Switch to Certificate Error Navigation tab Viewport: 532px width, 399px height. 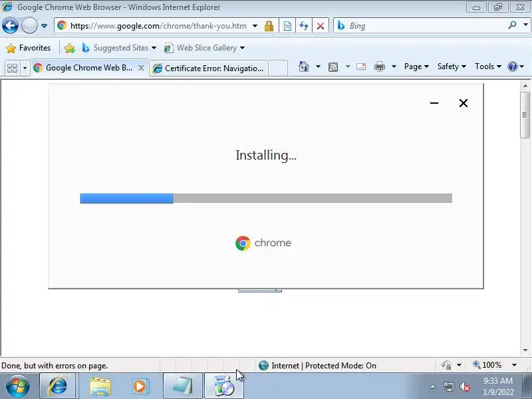click(209, 68)
